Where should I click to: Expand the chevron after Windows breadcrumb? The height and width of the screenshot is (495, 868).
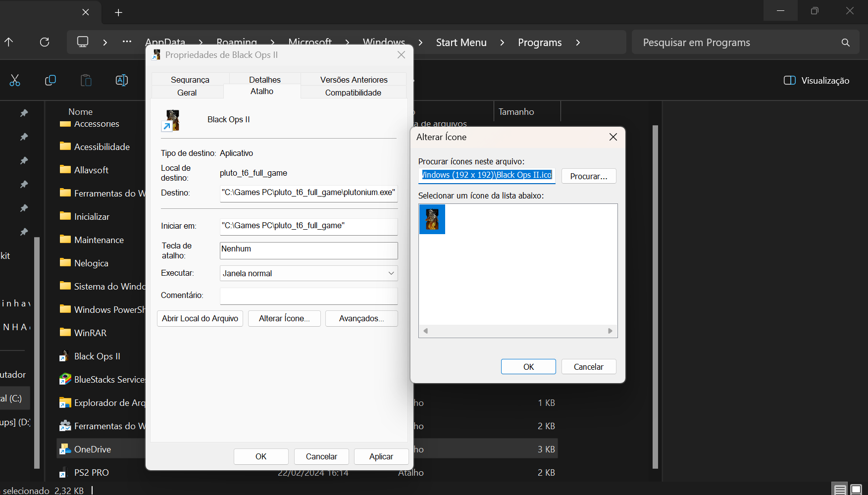pyautogui.click(x=420, y=43)
